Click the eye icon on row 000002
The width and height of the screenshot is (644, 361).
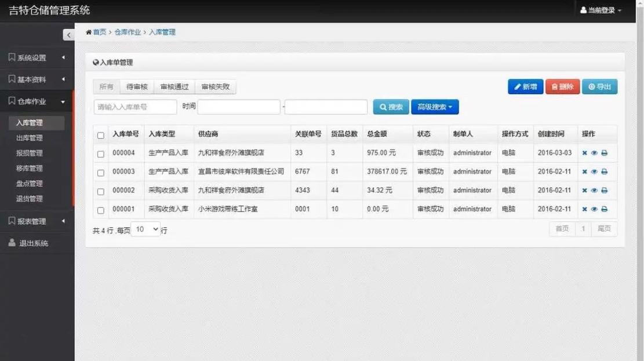(594, 190)
